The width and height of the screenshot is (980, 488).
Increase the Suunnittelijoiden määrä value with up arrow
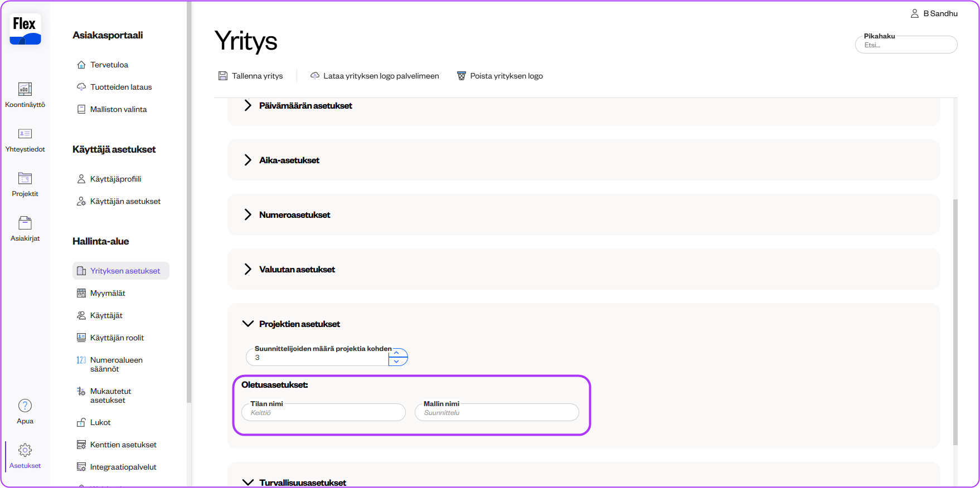tap(396, 353)
